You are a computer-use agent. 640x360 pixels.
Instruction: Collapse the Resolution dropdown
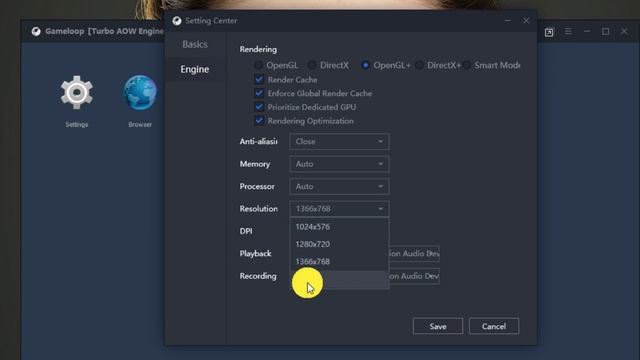(339, 209)
